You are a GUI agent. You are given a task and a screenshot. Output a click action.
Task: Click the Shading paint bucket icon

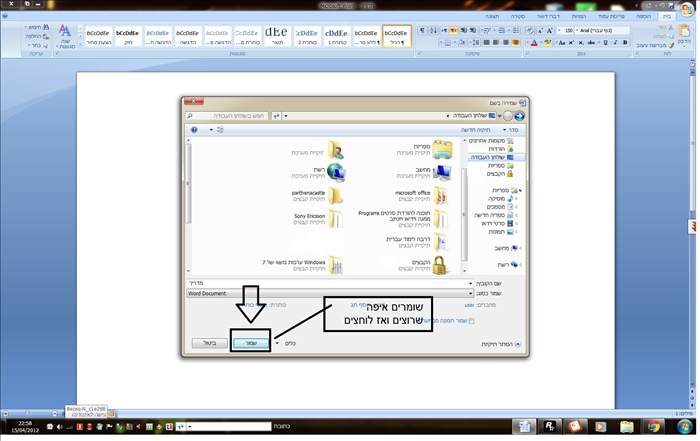click(462, 42)
